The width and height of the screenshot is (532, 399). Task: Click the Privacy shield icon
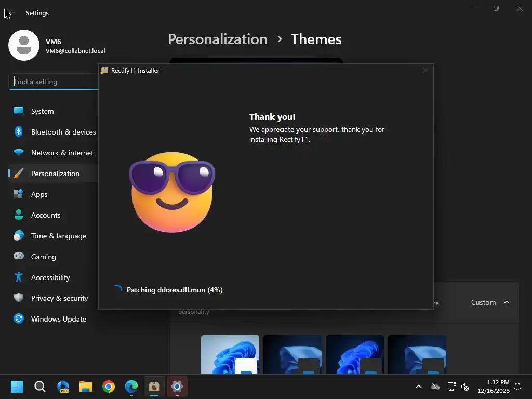pos(19,298)
